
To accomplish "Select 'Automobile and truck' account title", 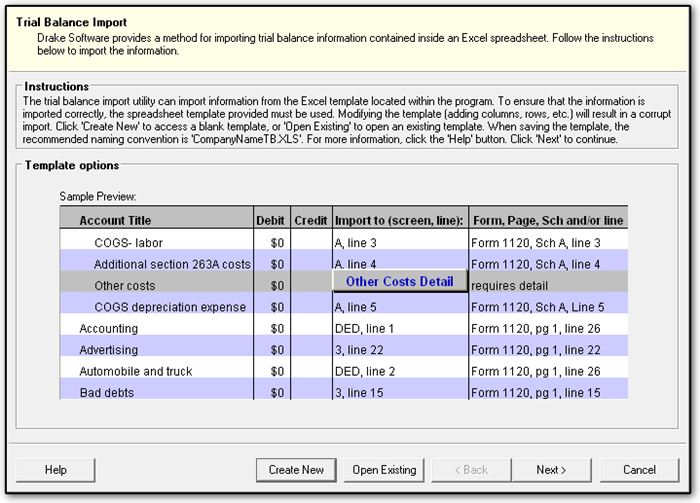I will click(135, 371).
